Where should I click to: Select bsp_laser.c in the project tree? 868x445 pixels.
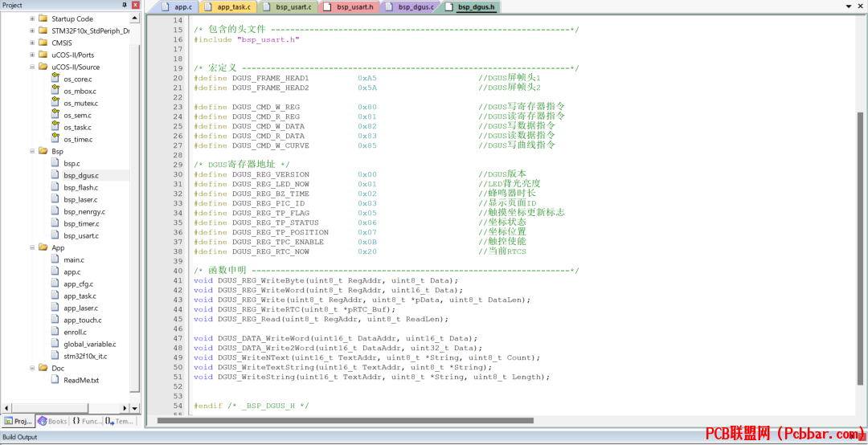80,199
